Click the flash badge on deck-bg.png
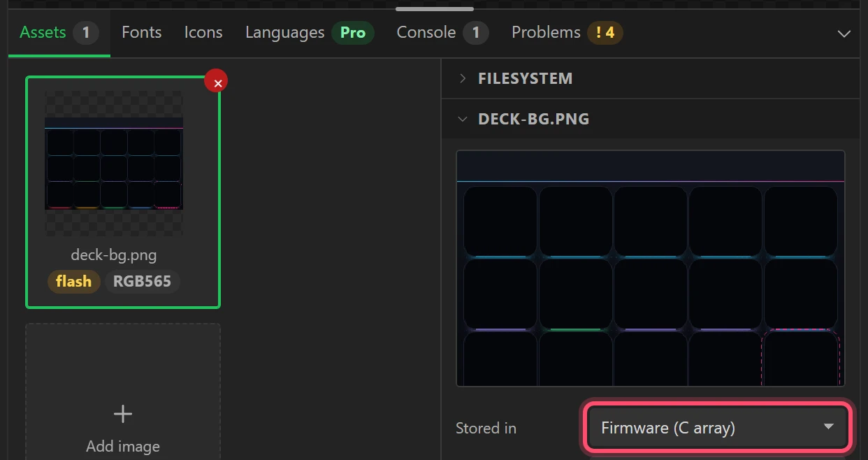Viewport: 868px width, 460px height. (73, 282)
